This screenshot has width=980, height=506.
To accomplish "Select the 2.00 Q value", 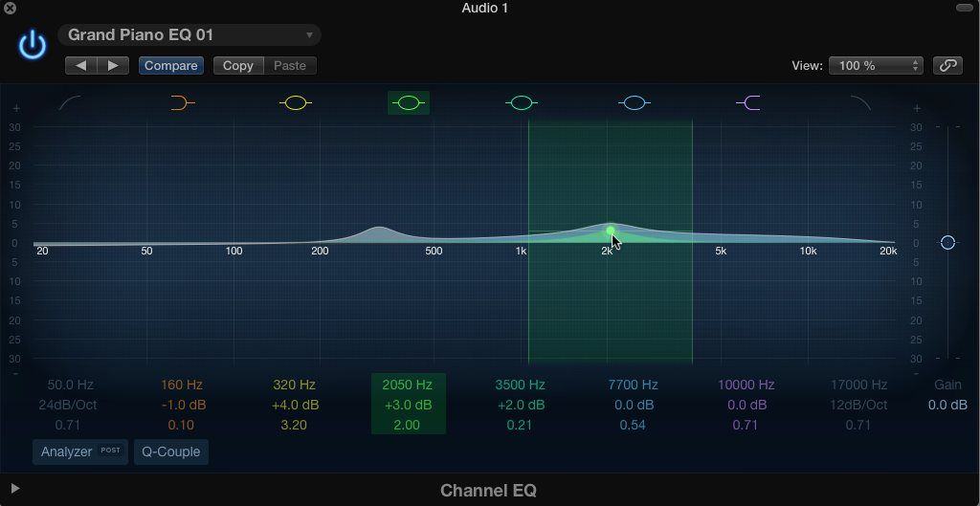I will click(x=405, y=425).
